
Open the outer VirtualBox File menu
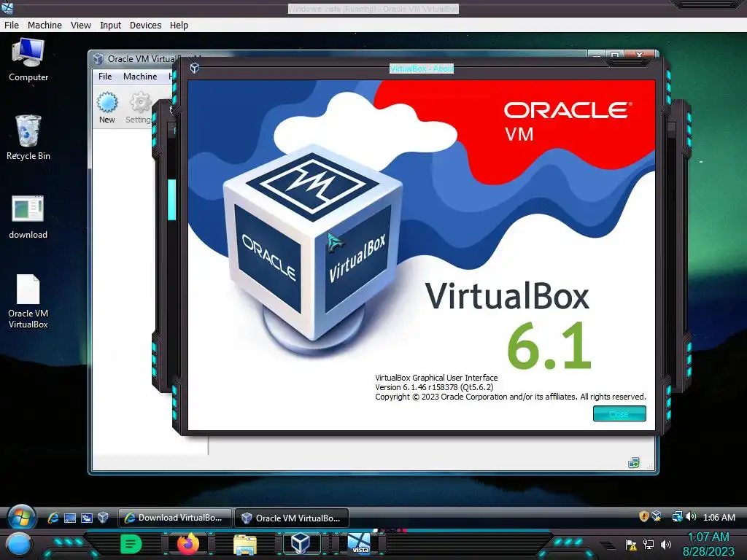tap(12, 26)
